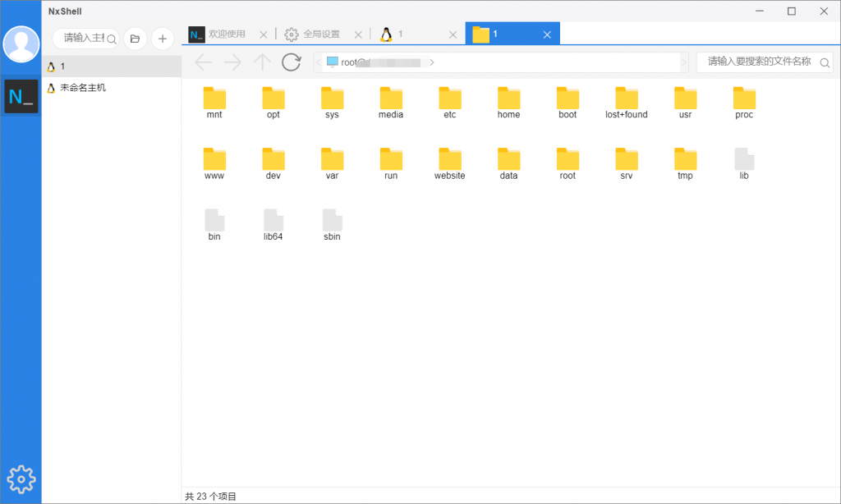Expand the breadcrumb chevron after root@
The height and width of the screenshot is (504, 841).
point(432,62)
